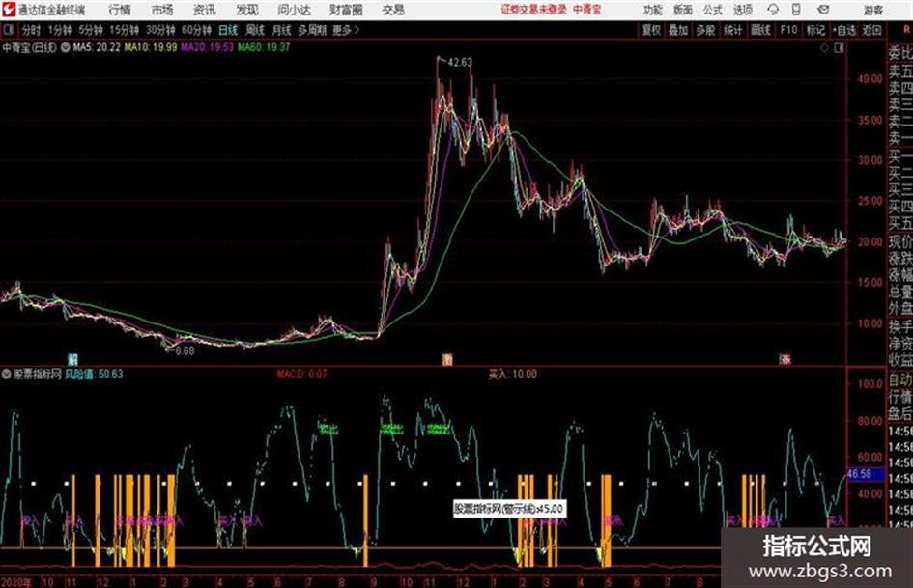
Task: Click the headset customer service icon
Action: [x=773, y=10]
